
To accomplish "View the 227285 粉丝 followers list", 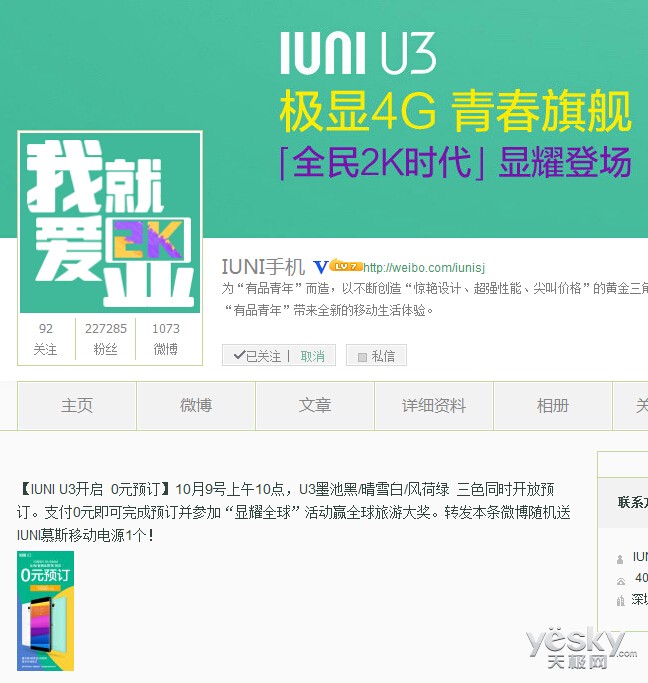I will pos(105,339).
